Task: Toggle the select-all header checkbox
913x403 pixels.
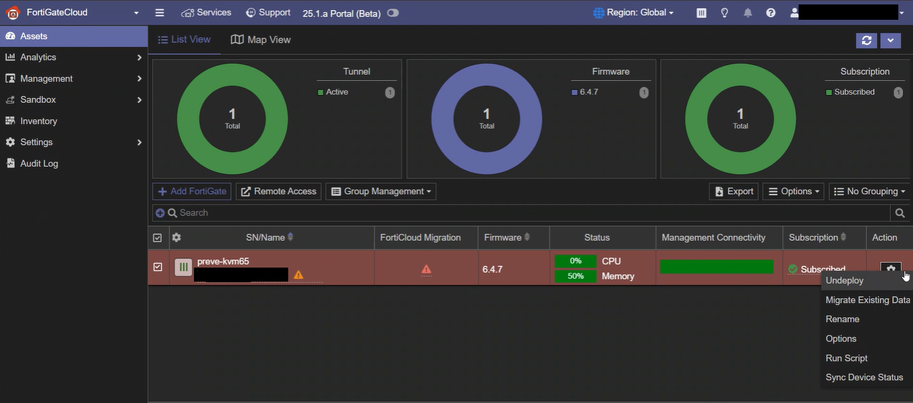Action: [x=157, y=238]
